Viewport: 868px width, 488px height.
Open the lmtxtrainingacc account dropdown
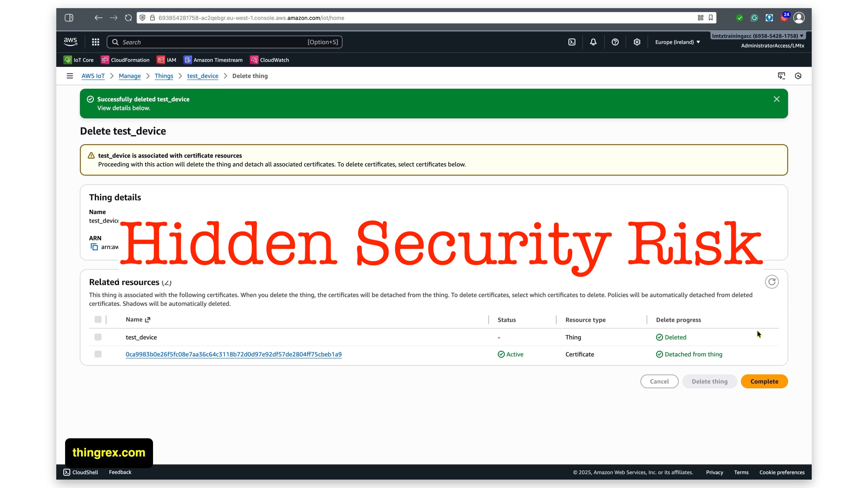pos(757,36)
